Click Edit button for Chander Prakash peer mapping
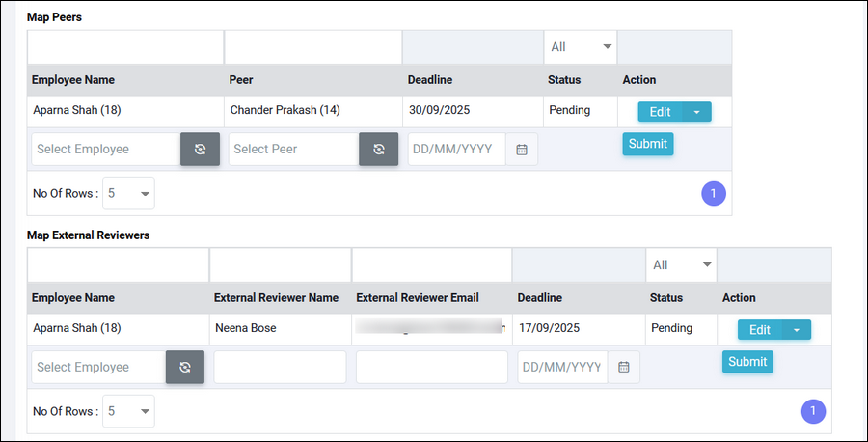The image size is (868, 442). (x=661, y=112)
